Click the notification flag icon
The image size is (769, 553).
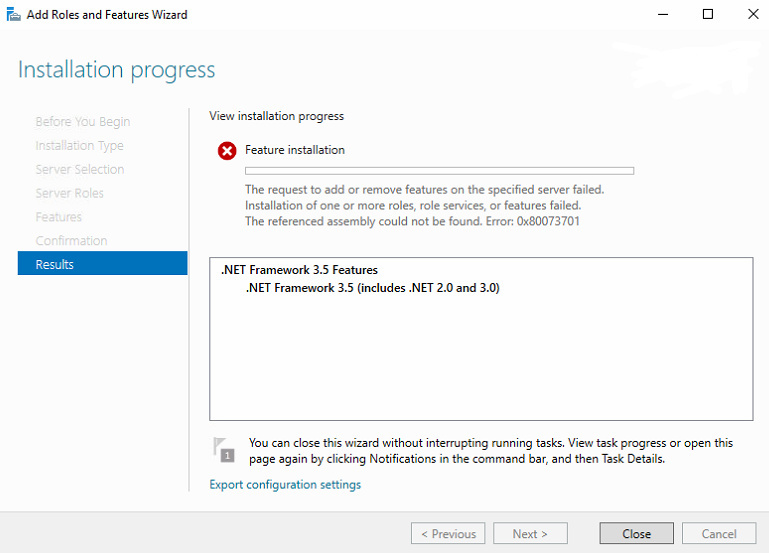[224, 450]
